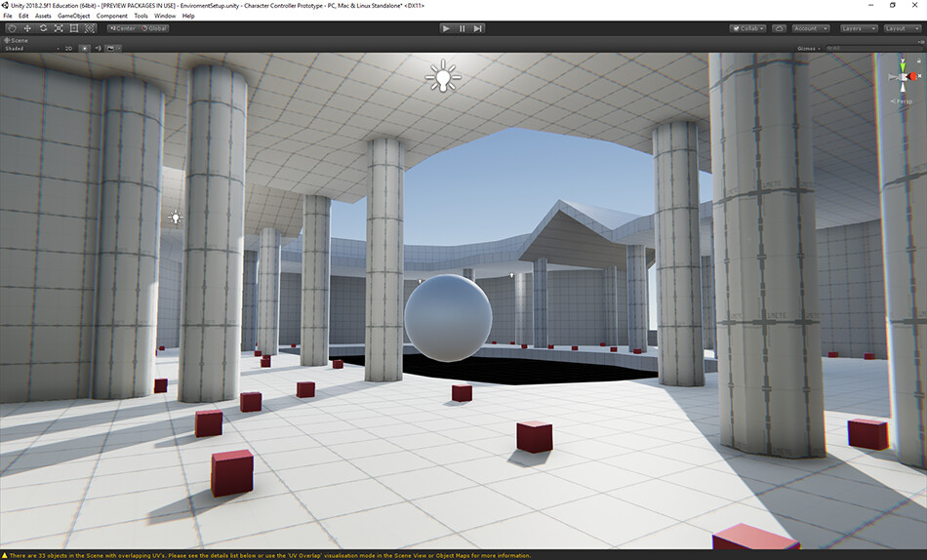Open Unity cloud services

coord(780,28)
